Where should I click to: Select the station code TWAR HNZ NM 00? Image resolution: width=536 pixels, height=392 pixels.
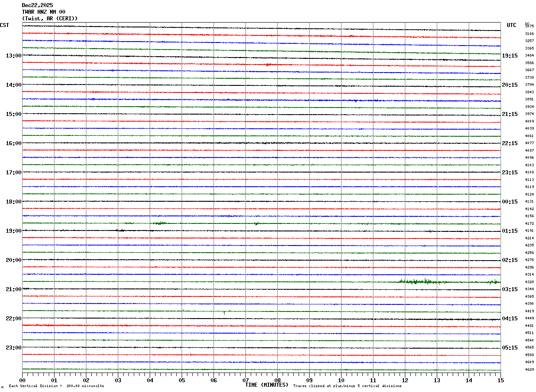click(x=44, y=12)
